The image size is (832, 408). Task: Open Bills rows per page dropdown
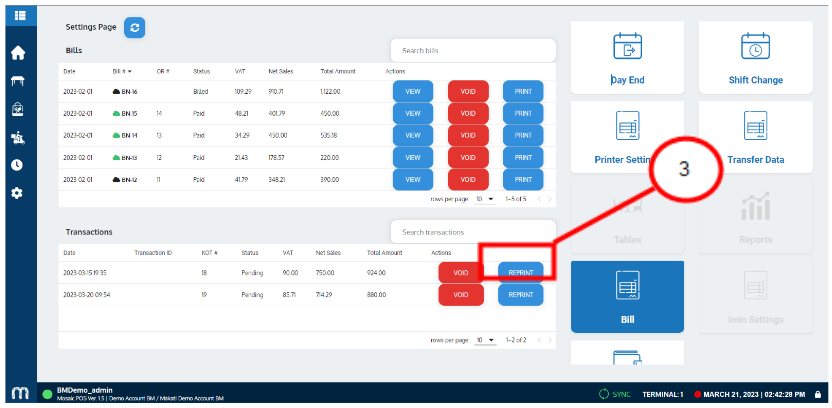pos(485,199)
